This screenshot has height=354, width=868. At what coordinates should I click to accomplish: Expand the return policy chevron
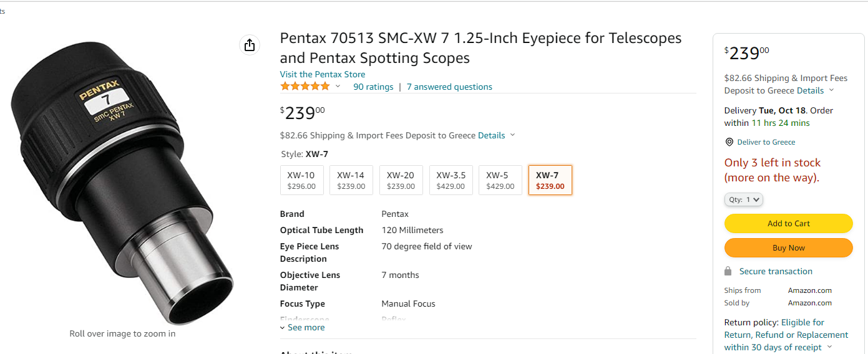829,347
